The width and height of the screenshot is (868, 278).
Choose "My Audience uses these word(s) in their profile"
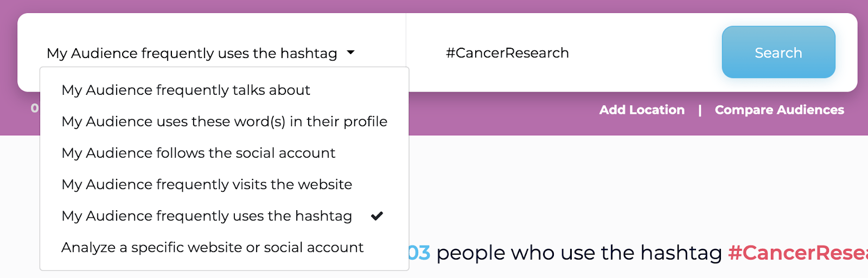(224, 121)
